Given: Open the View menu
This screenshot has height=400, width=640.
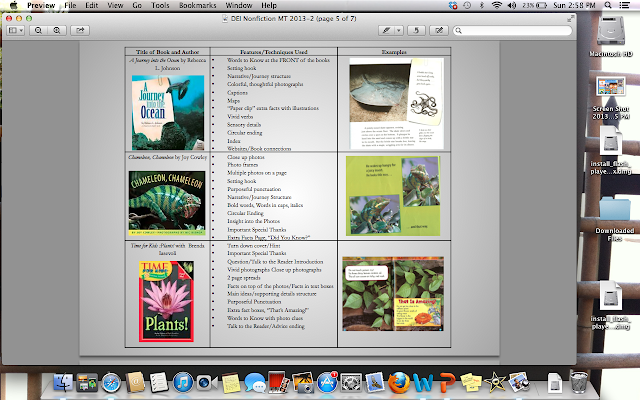Looking at the screenshot, I should (115, 5).
